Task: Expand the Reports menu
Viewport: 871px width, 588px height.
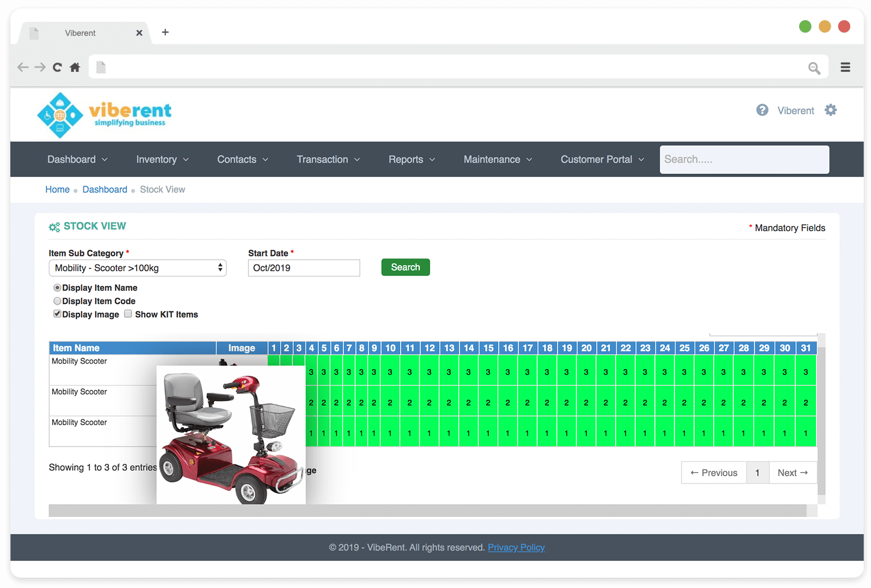Action: click(x=412, y=160)
